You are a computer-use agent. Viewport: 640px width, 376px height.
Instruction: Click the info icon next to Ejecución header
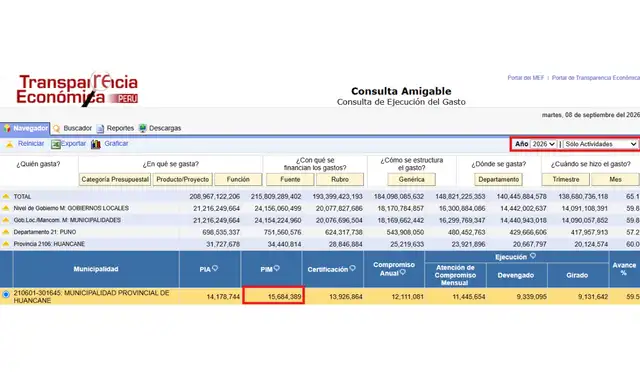click(533, 256)
